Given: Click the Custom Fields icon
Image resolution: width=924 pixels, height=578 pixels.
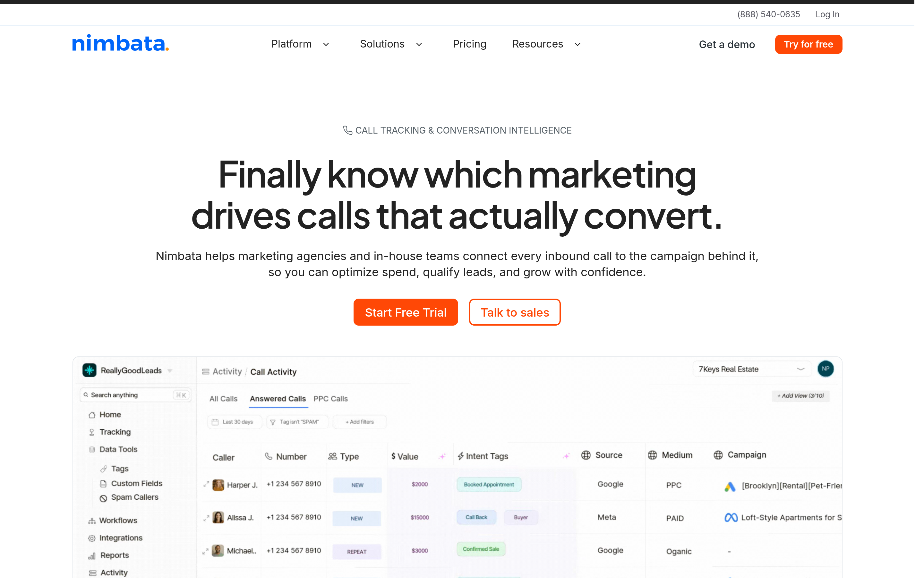Looking at the screenshot, I should point(103,484).
